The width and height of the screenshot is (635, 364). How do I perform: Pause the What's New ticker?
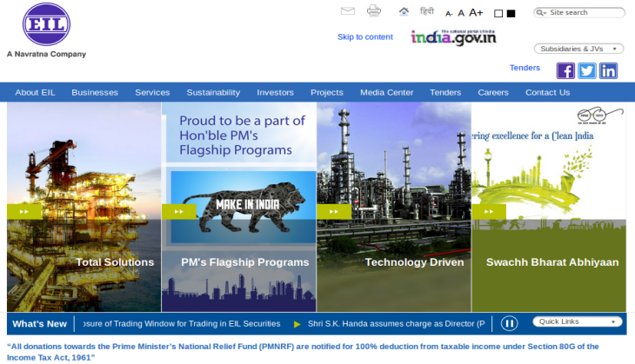click(x=509, y=323)
